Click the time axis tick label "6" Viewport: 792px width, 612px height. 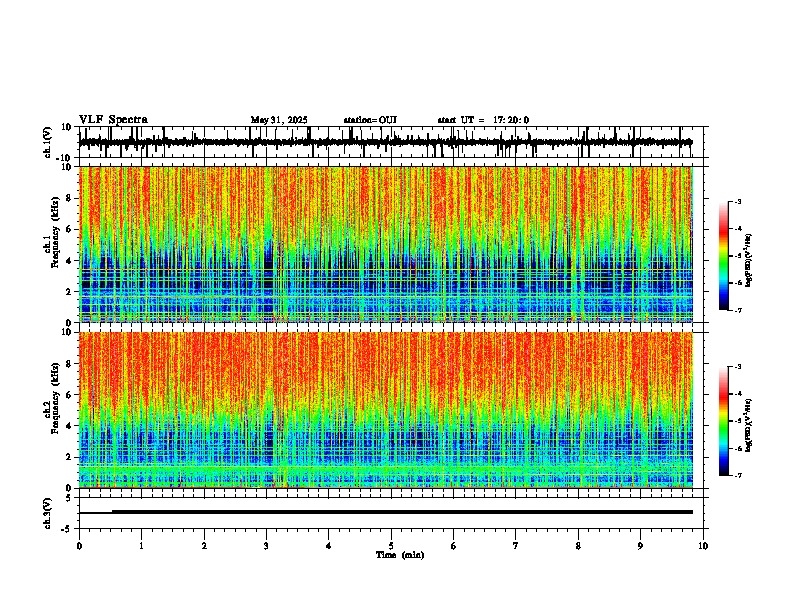[x=454, y=546]
